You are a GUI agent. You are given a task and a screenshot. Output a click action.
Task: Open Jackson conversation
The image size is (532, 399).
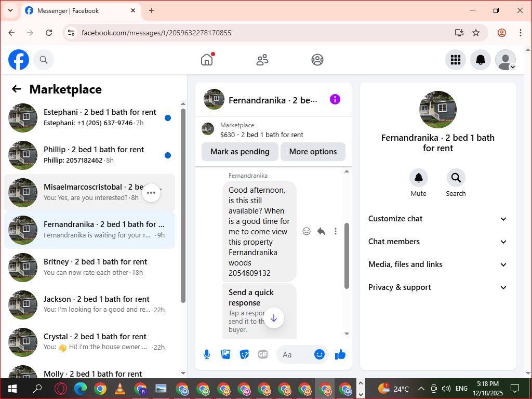point(89,304)
